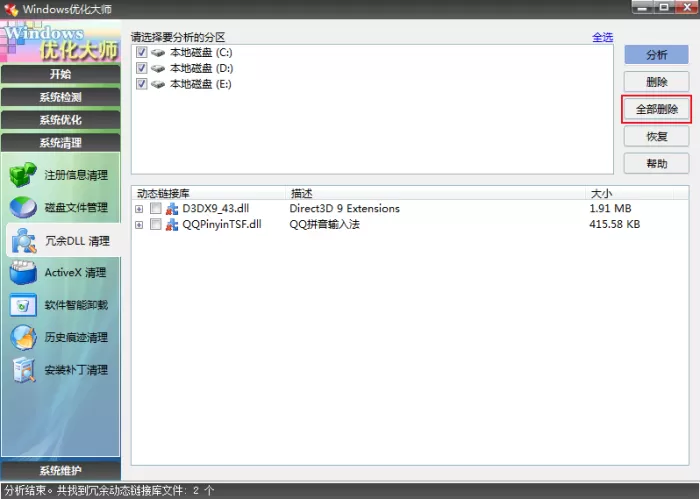Sort by the 描述 column header

point(435,193)
